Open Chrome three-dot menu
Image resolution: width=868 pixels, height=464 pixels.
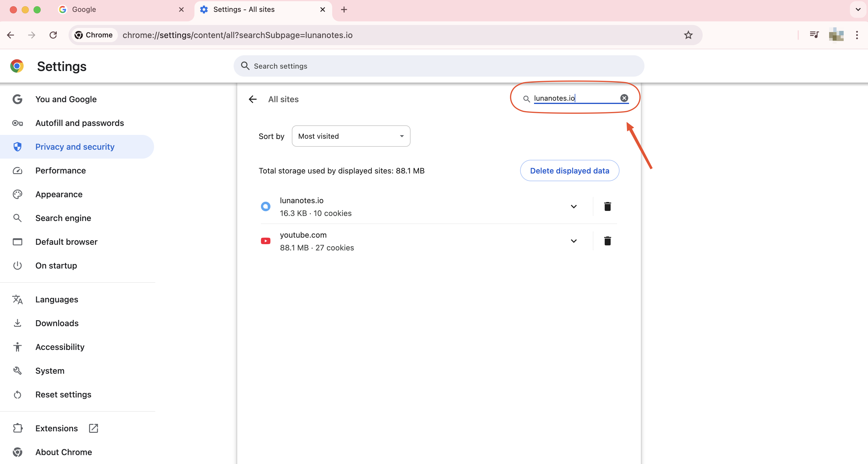tap(857, 35)
